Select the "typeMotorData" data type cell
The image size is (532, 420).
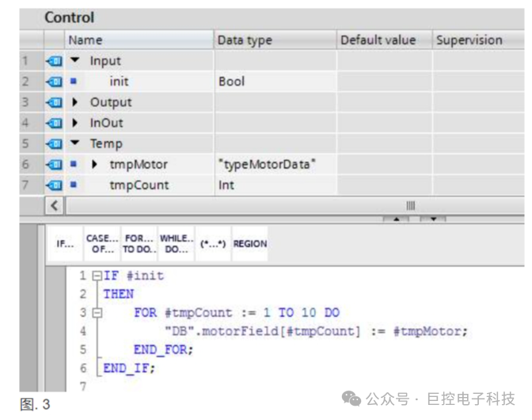point(275,165)
